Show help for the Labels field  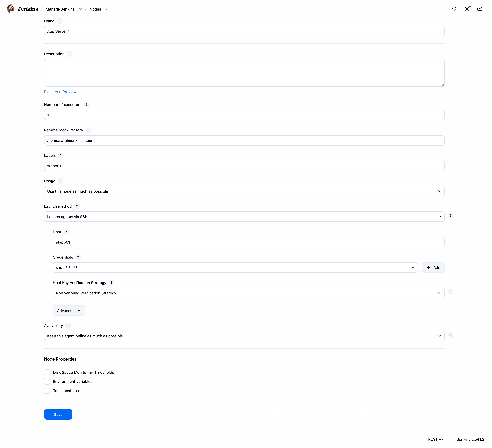[61, 155]
